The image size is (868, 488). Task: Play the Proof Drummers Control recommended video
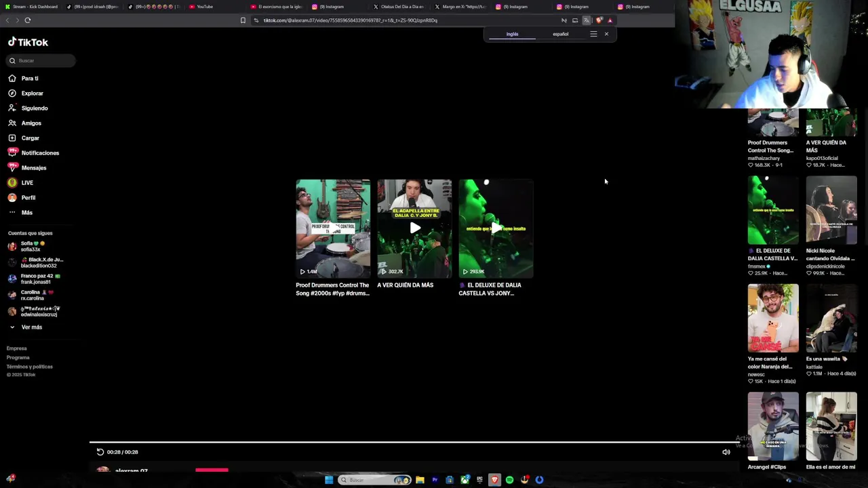(333, 228)
